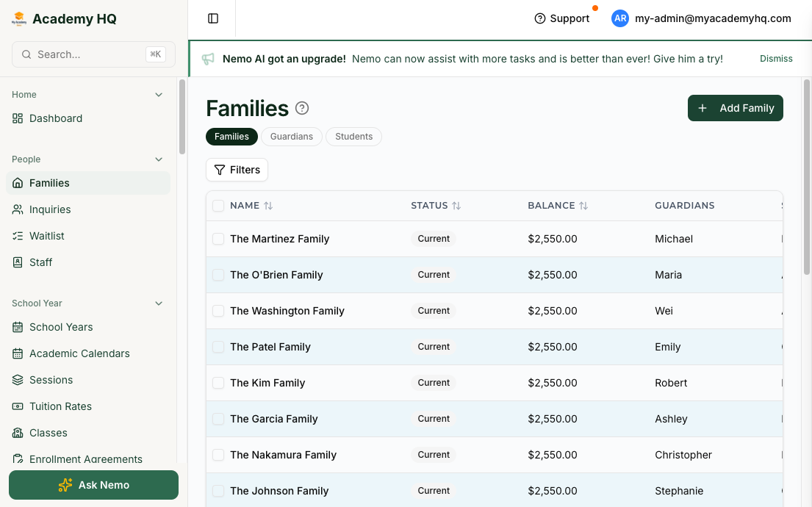Image resolution: width=812 pixels, height=507 pixels.
Task: Check The Kim Family row checkbox
Action: click(x=218, y=383)
